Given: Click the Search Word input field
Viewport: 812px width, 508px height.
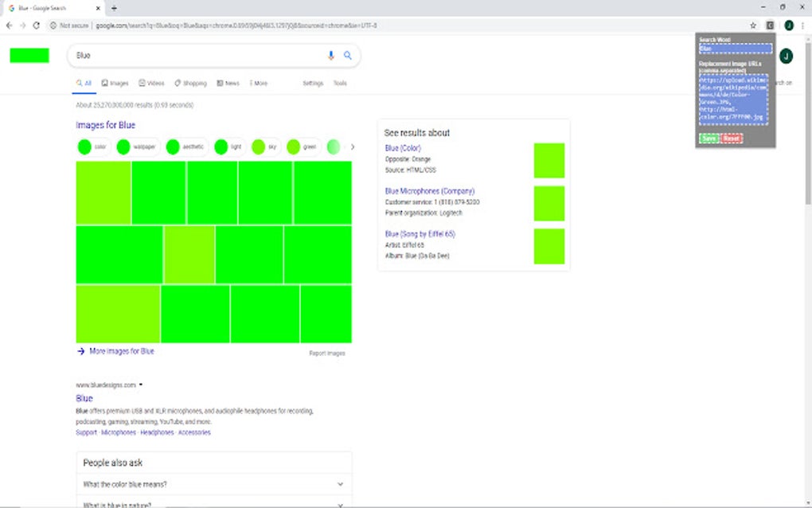Looking at the screenshot, I should click(735, 49).
